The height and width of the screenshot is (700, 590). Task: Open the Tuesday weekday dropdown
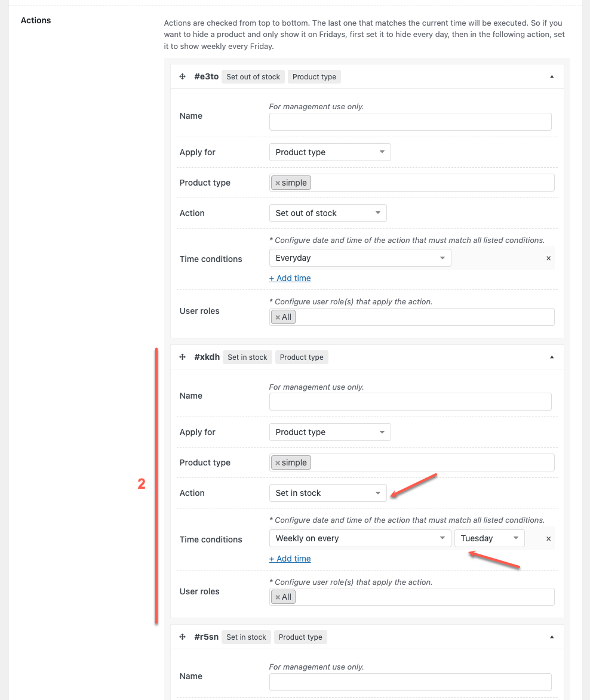(x=488, y=538)
